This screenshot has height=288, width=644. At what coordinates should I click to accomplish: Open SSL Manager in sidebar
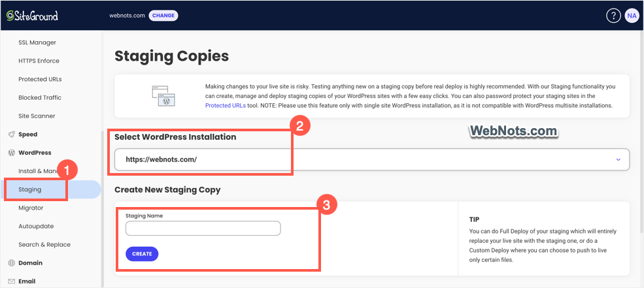point(37,42)
